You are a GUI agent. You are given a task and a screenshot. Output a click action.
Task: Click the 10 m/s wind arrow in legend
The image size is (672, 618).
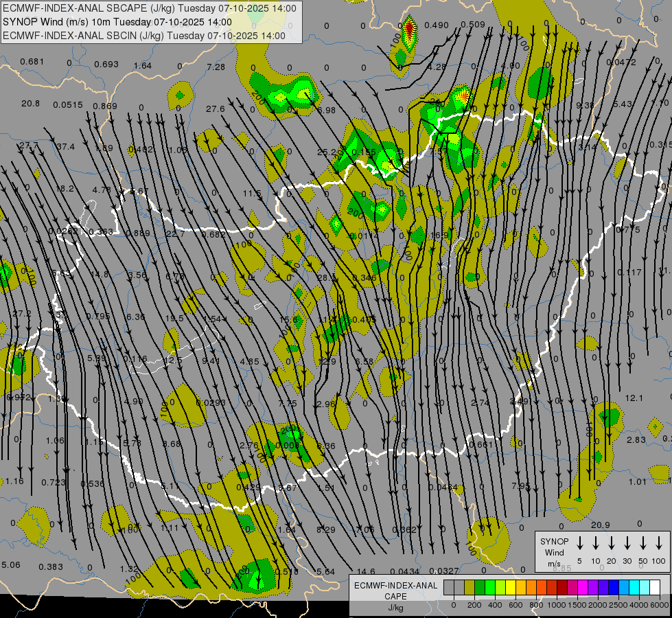click(x=595, y=543)
